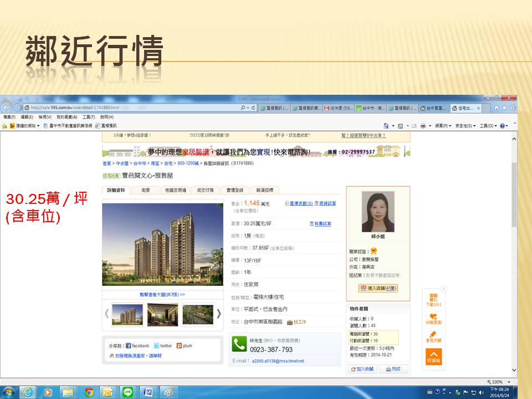This screenshot has height=399, width=532.
Task: Click the Print icon in command bar
Action: 423,126
